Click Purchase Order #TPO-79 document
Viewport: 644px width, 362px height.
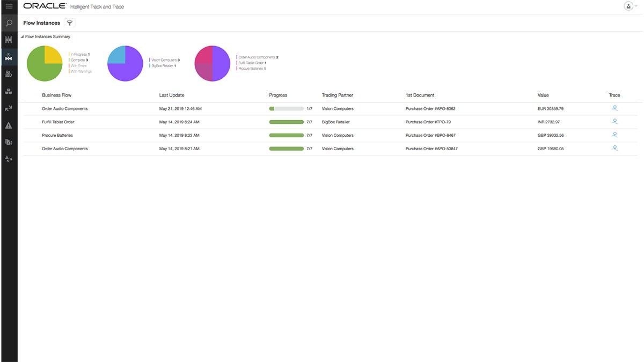click(x=428, y=122)
